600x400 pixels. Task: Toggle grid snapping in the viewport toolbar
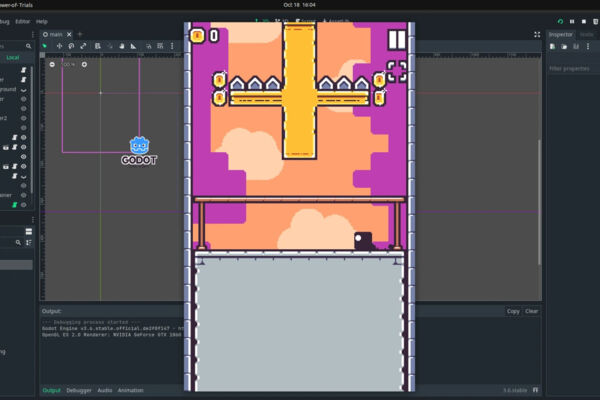(160, 46)
